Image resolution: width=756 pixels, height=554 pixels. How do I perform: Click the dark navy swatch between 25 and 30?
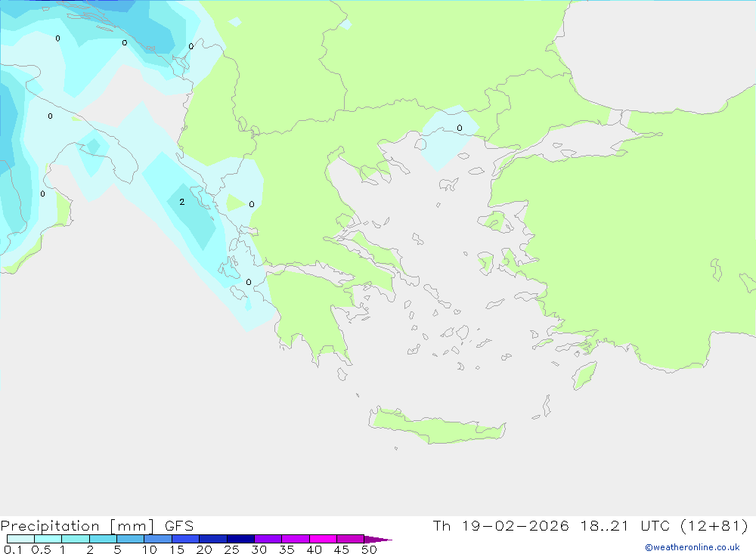[240, 539]
